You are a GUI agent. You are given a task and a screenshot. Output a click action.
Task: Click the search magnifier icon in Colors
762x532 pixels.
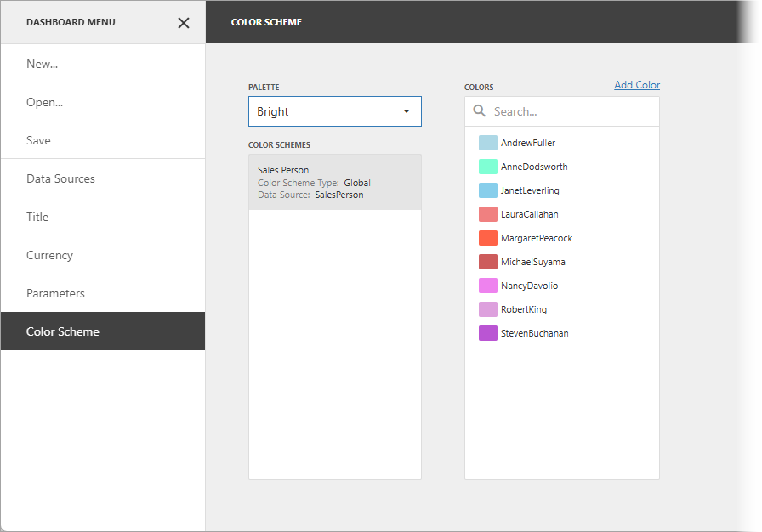pyautogui.click(x=479, y=110)
